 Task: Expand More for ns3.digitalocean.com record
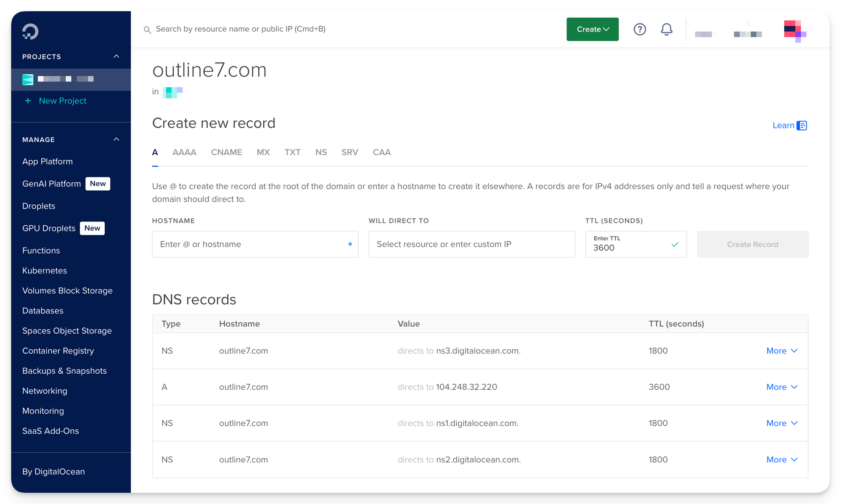click(x=782, y=351)
